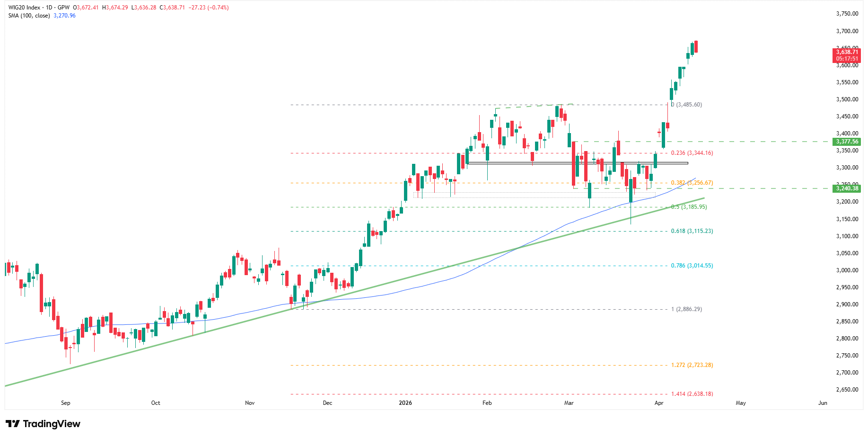Click the 2026 marker on time axis
Image resolution: width=868 pixels, height=438 pixels.
click(405, 403)
